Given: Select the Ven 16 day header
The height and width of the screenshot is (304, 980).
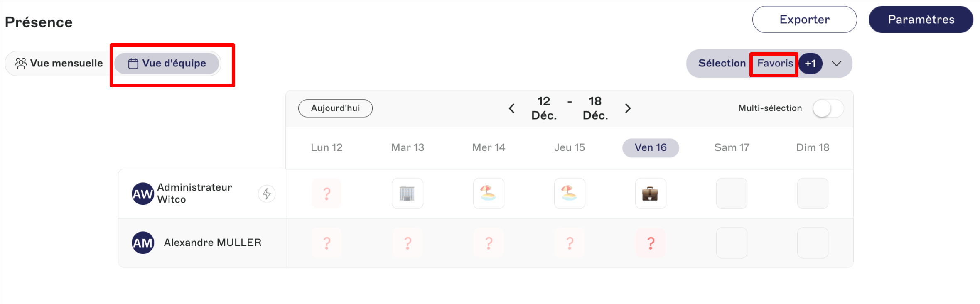Looking at the screenshot, I should 651,148.
